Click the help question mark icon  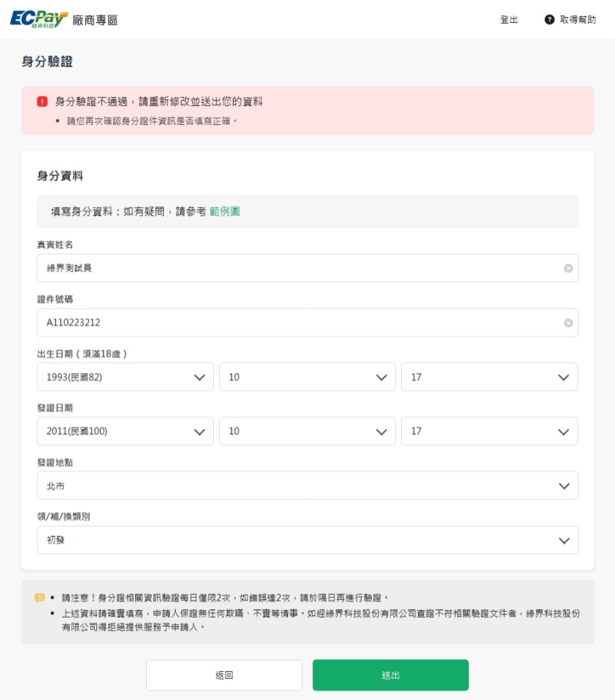pyautogui.click(x=549, y=20)
